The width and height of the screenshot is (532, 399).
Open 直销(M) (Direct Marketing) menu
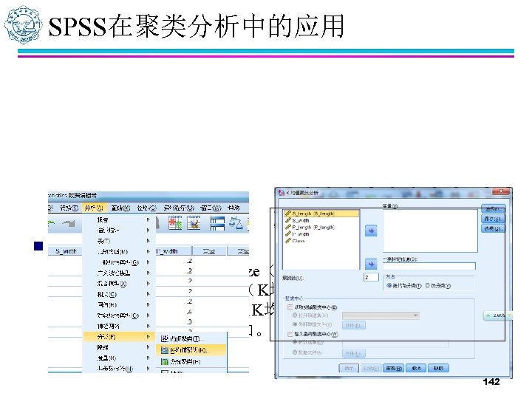120,208
